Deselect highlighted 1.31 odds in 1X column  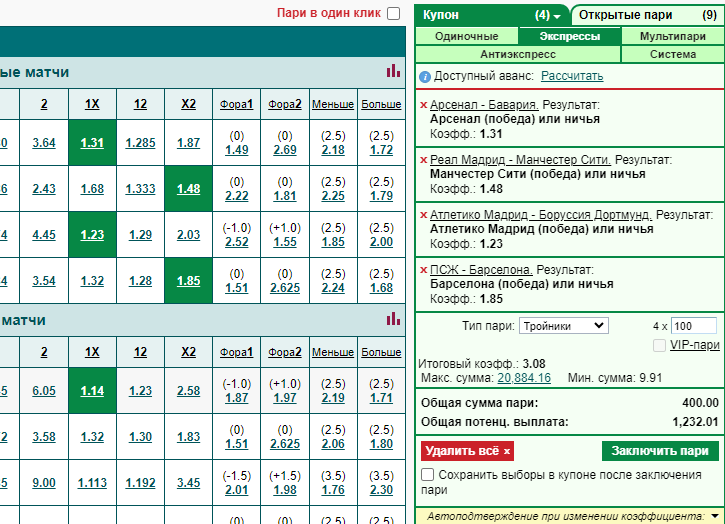coord(92,143)
